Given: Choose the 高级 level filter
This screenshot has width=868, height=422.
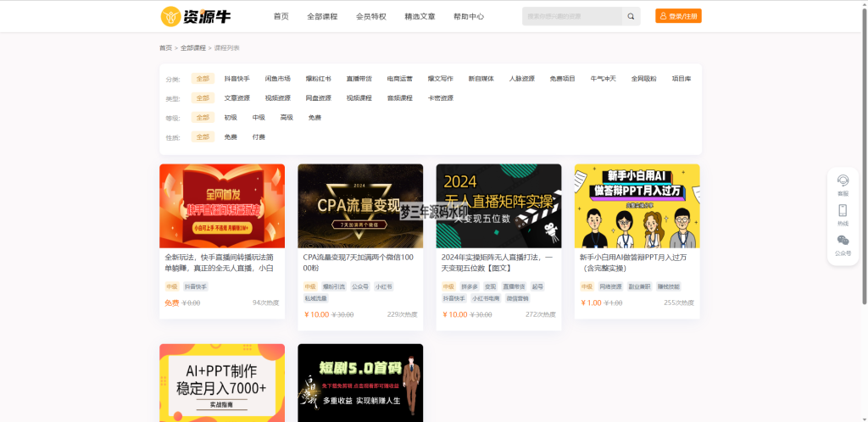Looking at the screenshot, I should tap(287, 118).
